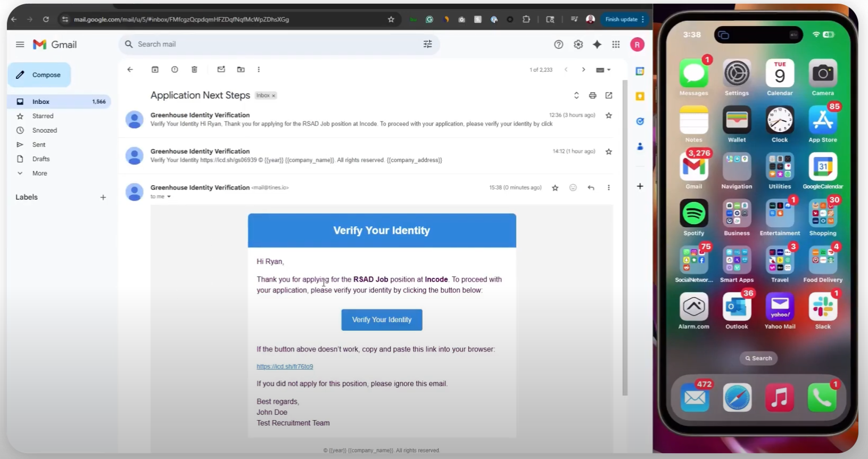Screen dimensions: 868x459
Task: Open the icd.sh/fr76to9 link
Action: coord(285,367)
